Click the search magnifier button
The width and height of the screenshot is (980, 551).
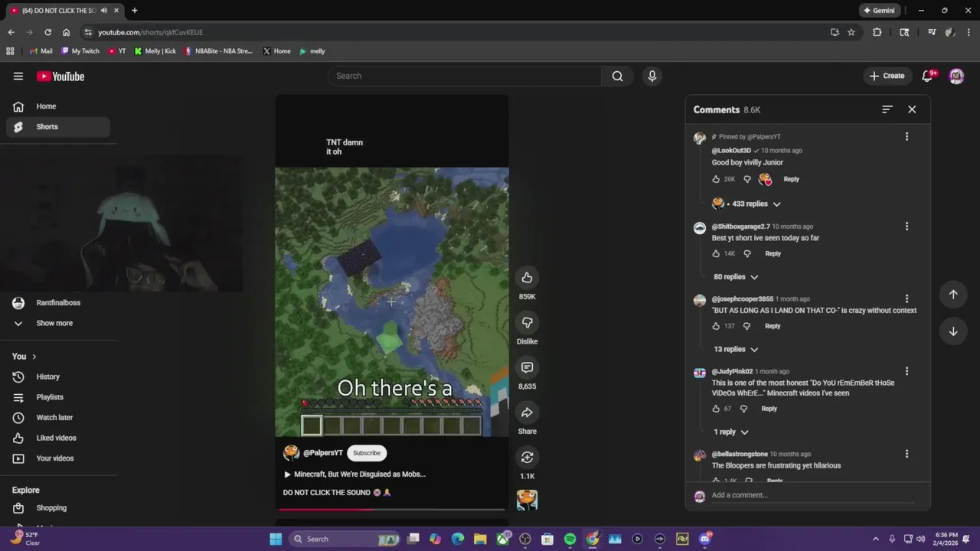pyautogui.click(x=617, y=76)
